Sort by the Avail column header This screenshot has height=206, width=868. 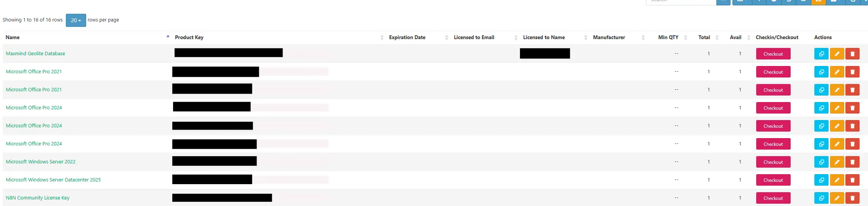736,37
